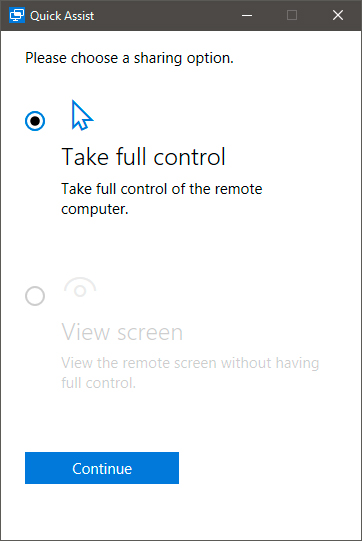Click the grayed 'full control.' text line
362x541 pixels.
point(99,383)
